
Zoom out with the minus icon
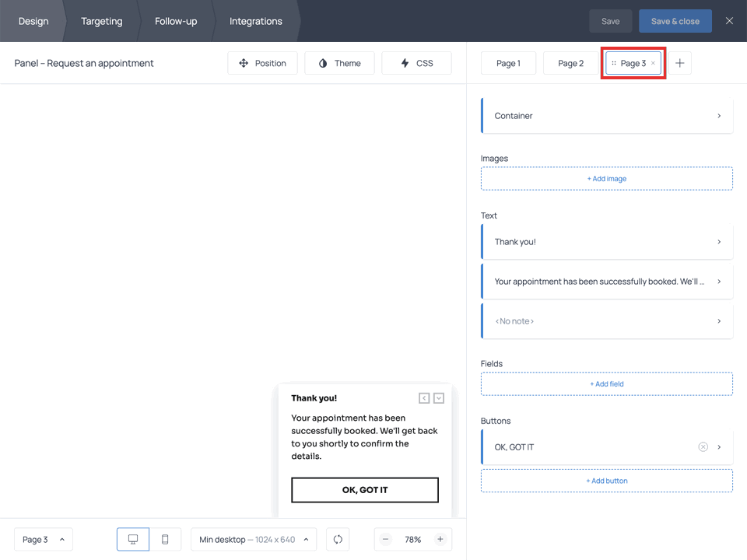pyautogui.click(x=386, y=539)
